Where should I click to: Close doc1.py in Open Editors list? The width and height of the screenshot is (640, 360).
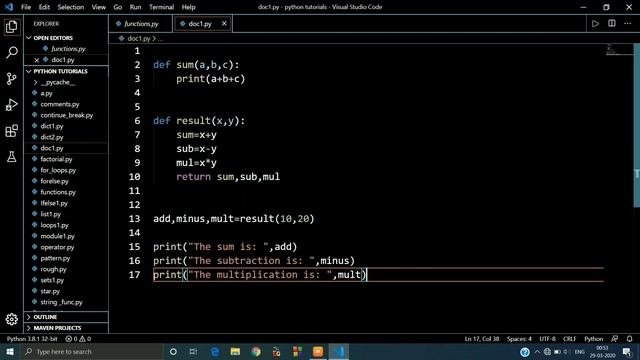click(37, 60)
